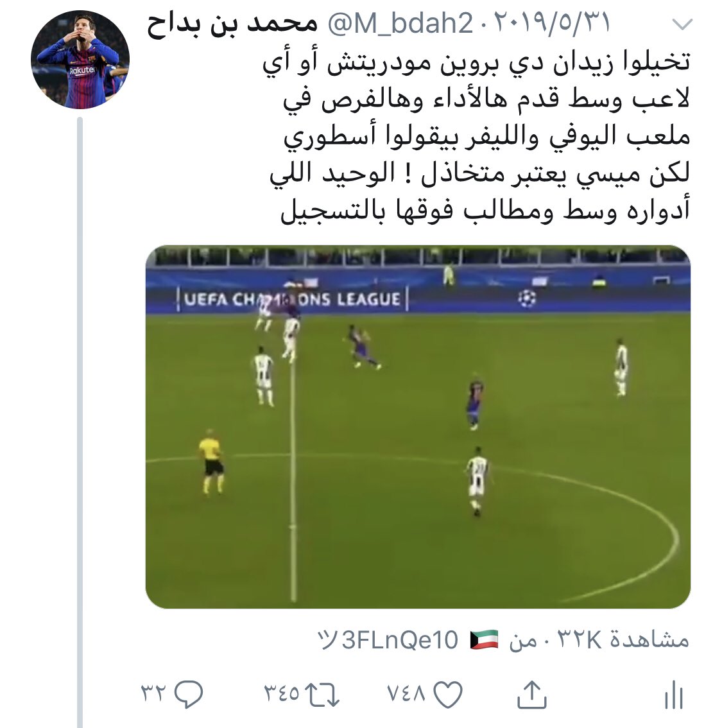Tap the vertical thread connector line
The image size is (722, 728).
(80, 422)
